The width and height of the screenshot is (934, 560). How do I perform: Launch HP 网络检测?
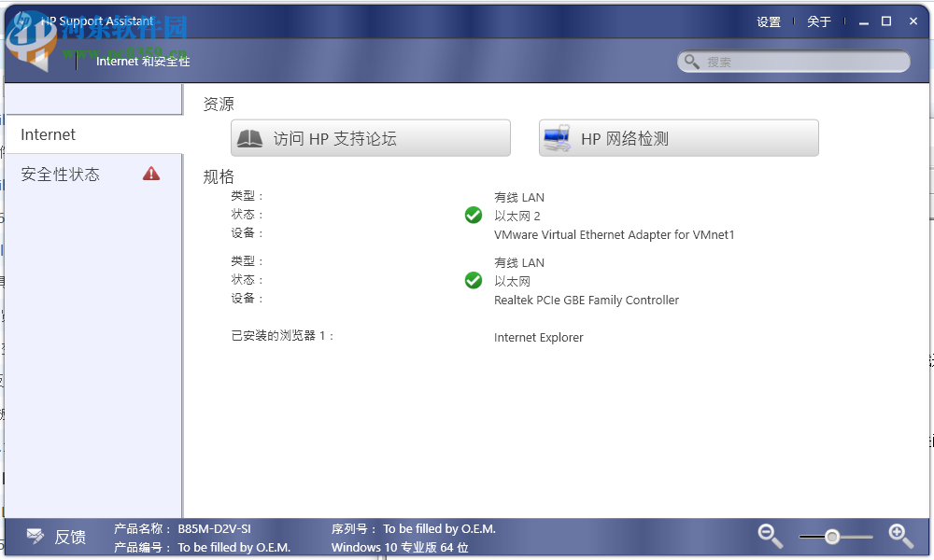[678, 136]
